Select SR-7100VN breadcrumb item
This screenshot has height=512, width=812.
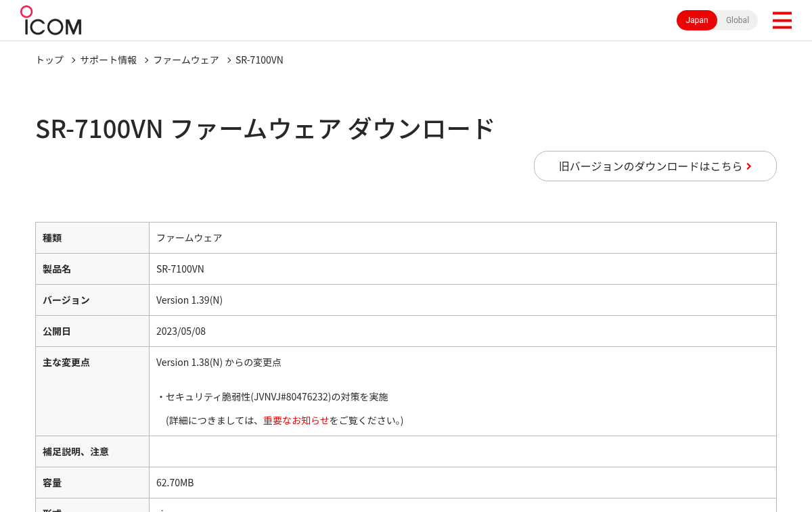tap(259, 60)
